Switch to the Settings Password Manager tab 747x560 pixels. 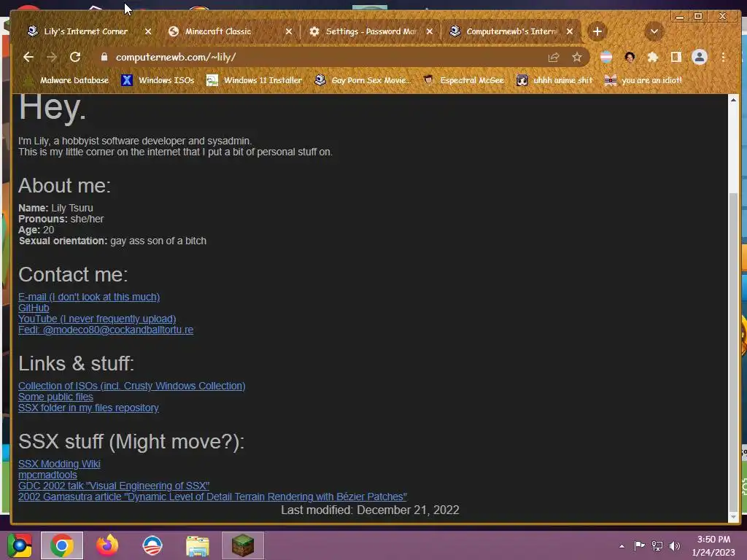click(369, 31)
